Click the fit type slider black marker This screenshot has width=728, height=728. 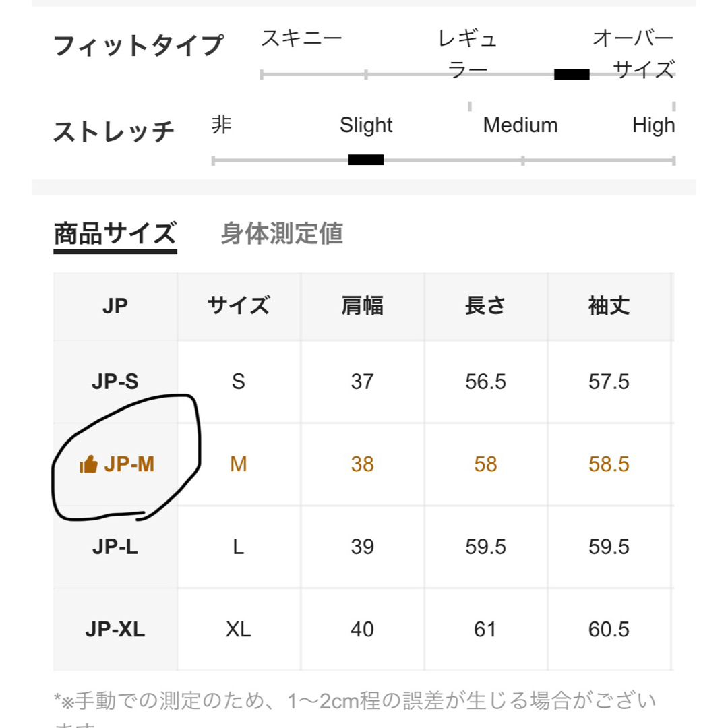click(x=572, y=74)
